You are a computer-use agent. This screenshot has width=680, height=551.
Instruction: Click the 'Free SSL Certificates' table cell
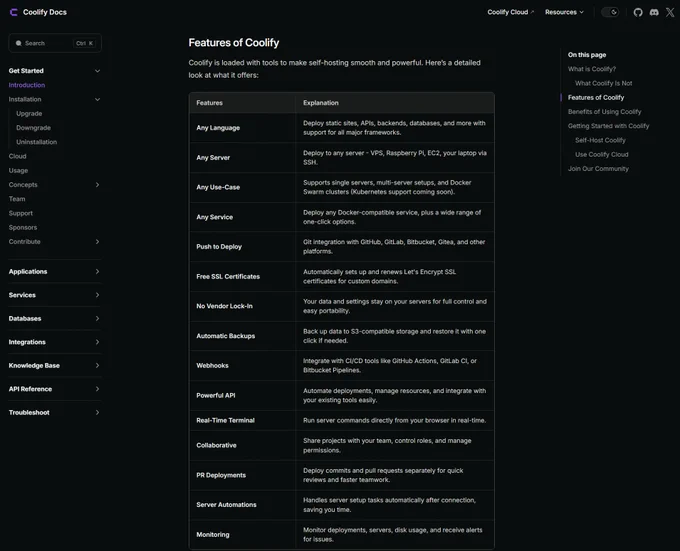click(242, 277)
